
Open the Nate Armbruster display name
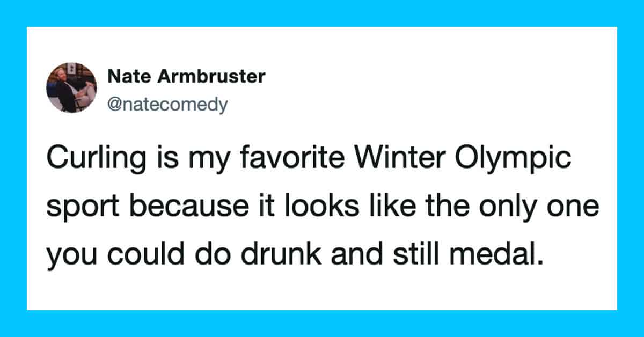click(186, 77)
